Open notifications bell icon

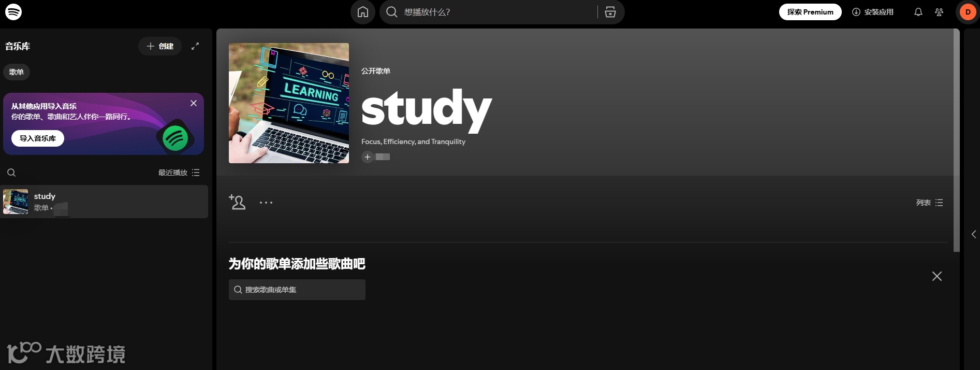point(918,12)
